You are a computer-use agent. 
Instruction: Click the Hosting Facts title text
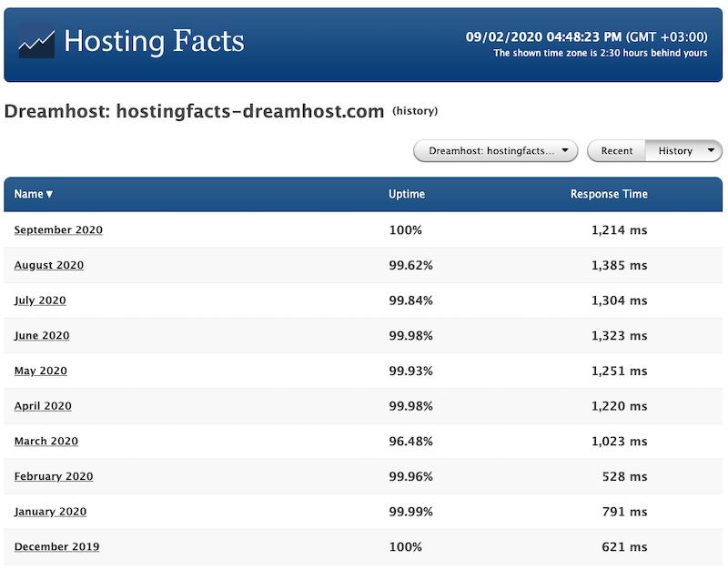point(154,41)
